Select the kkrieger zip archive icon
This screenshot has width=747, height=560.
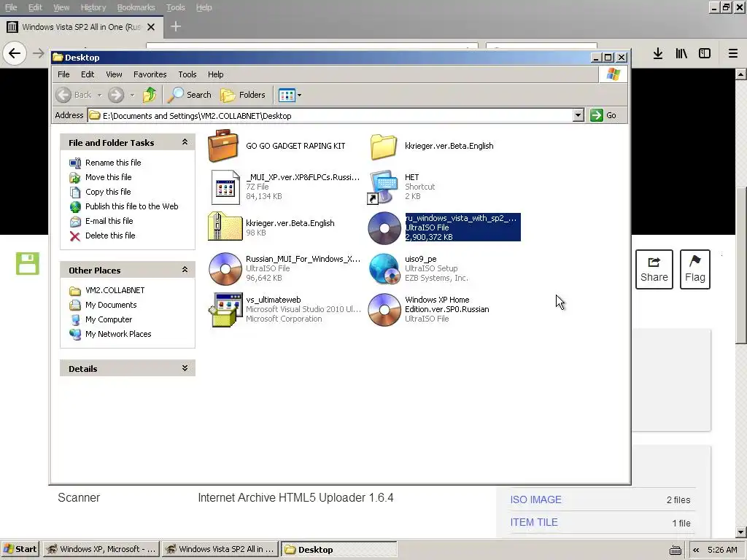225,227
